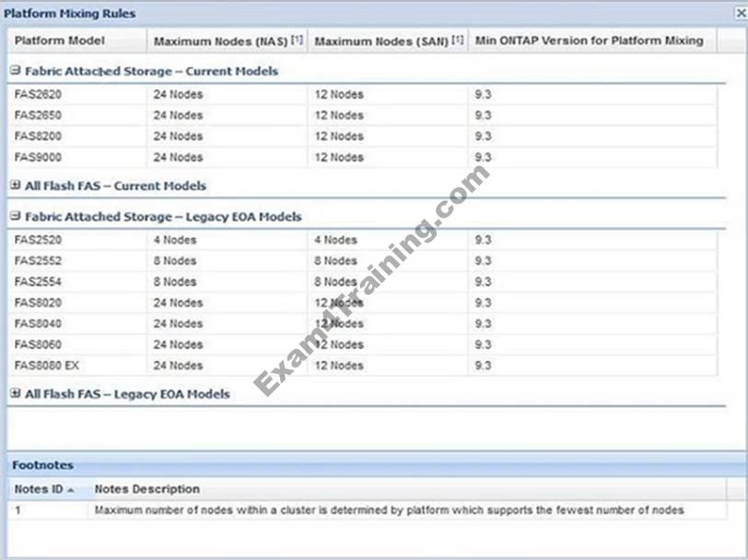
Task: Select the FAS9000 platform model
Action: coord(38,157)
